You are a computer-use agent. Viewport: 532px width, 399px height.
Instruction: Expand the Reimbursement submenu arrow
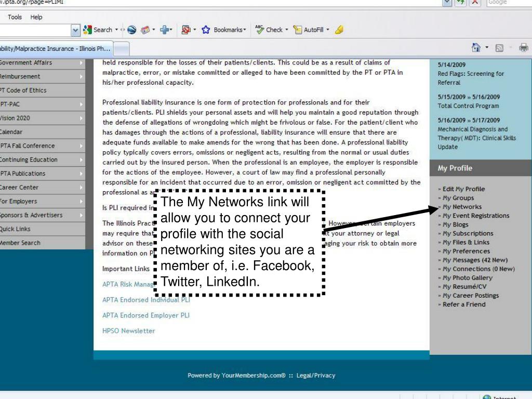coord(81,77)
